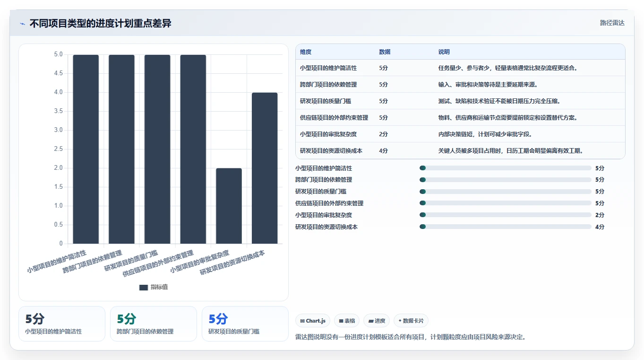The image size is (644, 360).
Task: Toggle the 指标值 legend entry under the chart
Action: (x=154, y=287)
